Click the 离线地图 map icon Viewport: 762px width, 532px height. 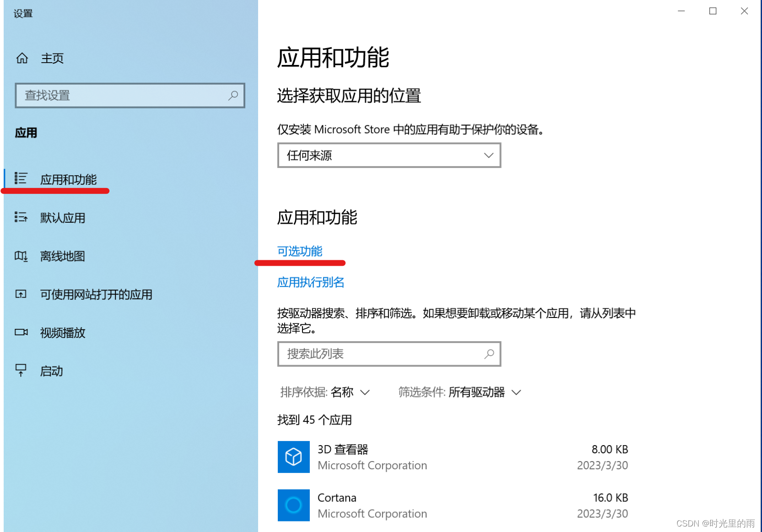21,256
